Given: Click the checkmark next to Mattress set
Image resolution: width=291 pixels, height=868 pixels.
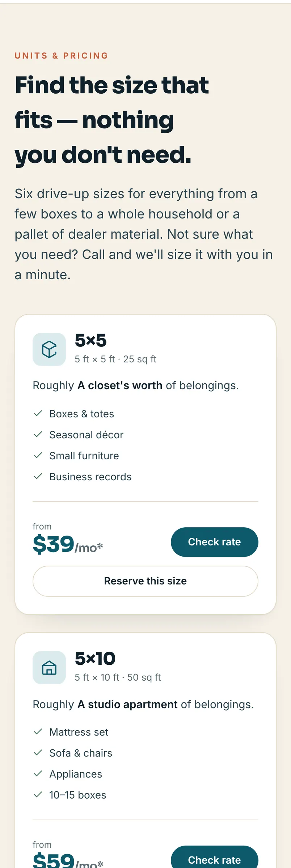Looking at the screenshot, I should (x=38, y=732).
